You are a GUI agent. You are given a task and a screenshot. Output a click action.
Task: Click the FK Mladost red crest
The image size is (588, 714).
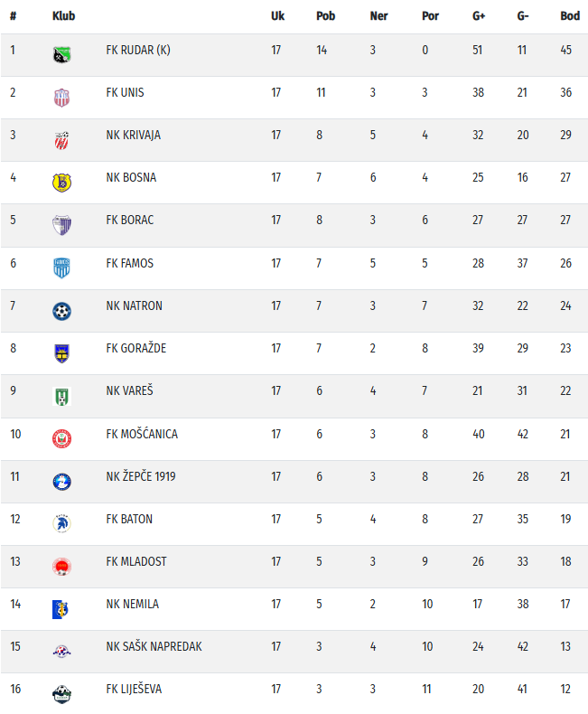click(61, 566)
